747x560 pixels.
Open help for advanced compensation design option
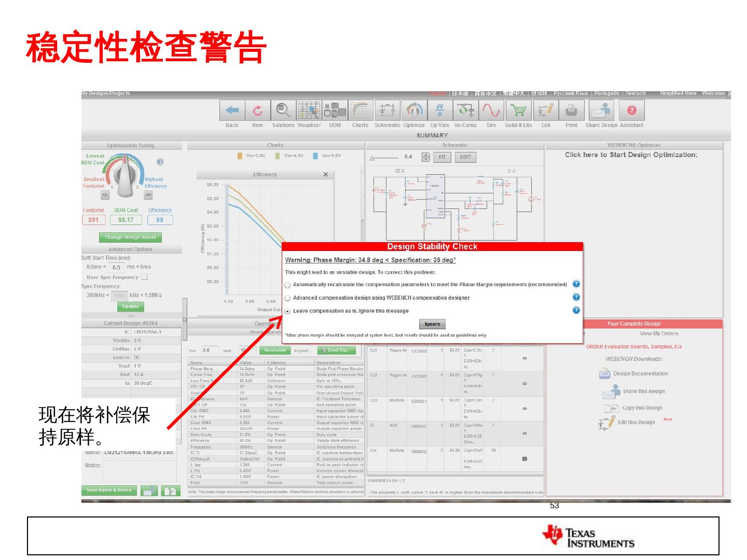576,297
